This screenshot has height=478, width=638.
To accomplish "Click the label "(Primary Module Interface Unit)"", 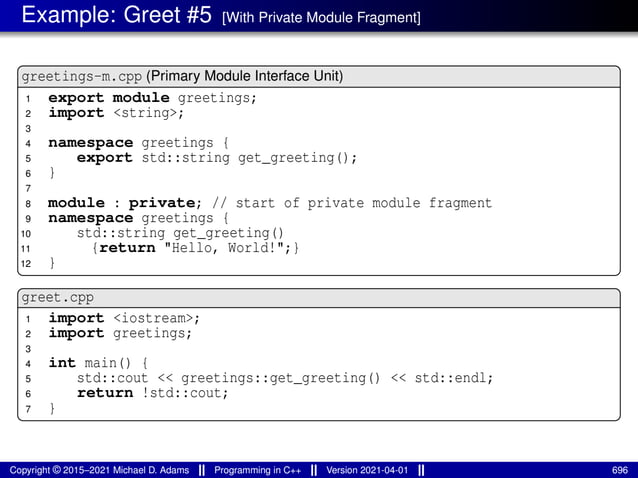I will (x=245, y=76).
